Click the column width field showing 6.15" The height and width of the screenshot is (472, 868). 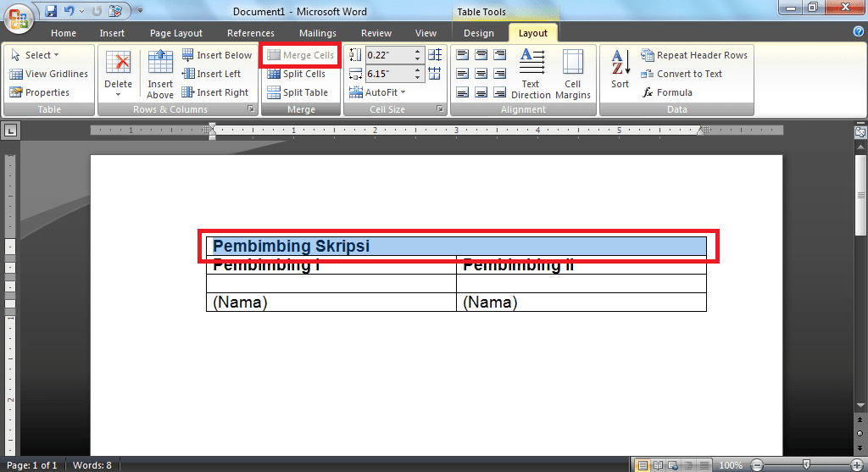(x=388, y=74)
